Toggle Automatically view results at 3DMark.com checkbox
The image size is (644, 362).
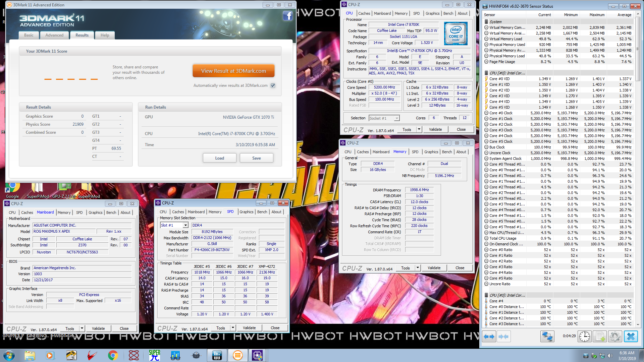click(273, 85)
